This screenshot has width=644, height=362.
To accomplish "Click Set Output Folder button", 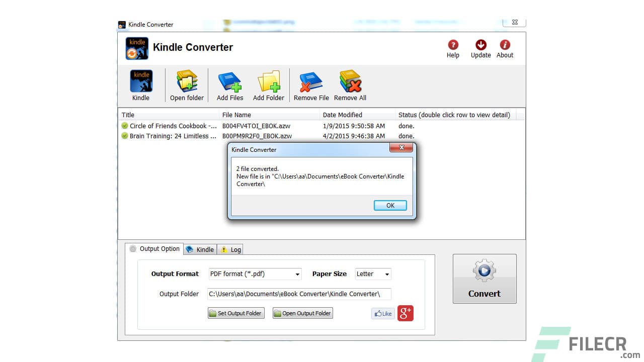I will pos(235,313).
